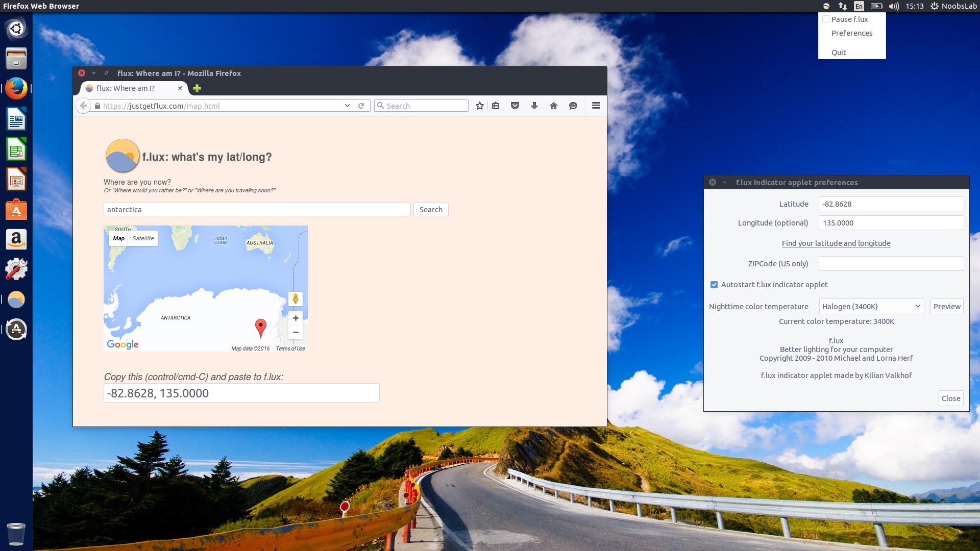The image size is (980, 551).
Task: Drop Street View pegman on map
Action: click(296, 299)
